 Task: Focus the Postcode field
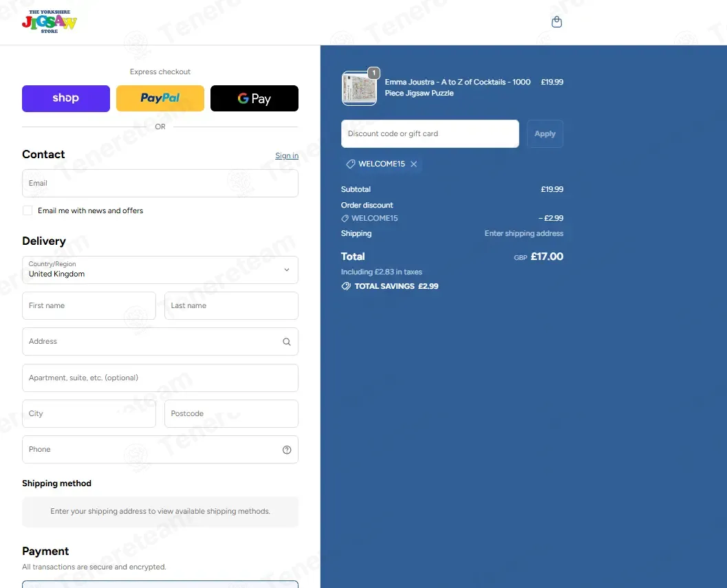click(231, 413)
